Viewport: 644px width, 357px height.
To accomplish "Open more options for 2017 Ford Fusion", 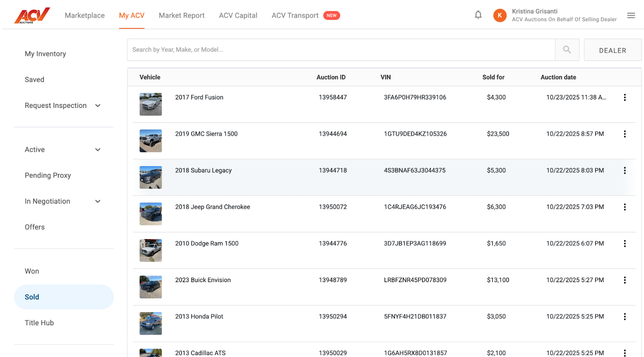I will (x=625, y=97).
